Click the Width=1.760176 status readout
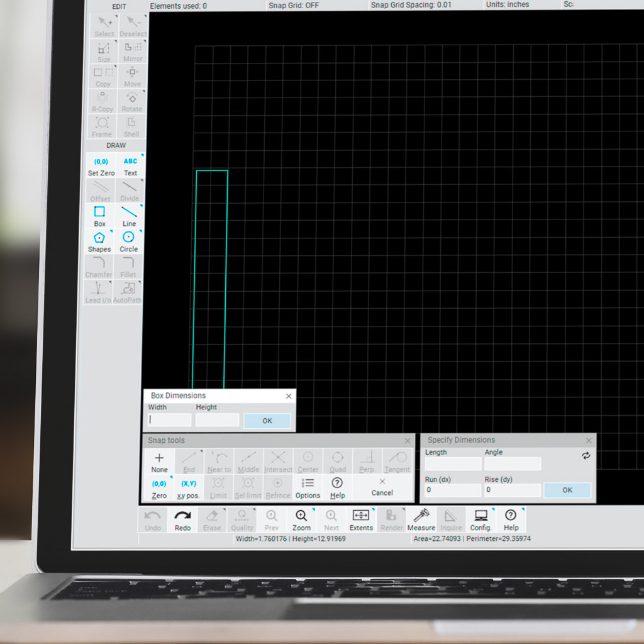644x644 pixels. (261, 538)
